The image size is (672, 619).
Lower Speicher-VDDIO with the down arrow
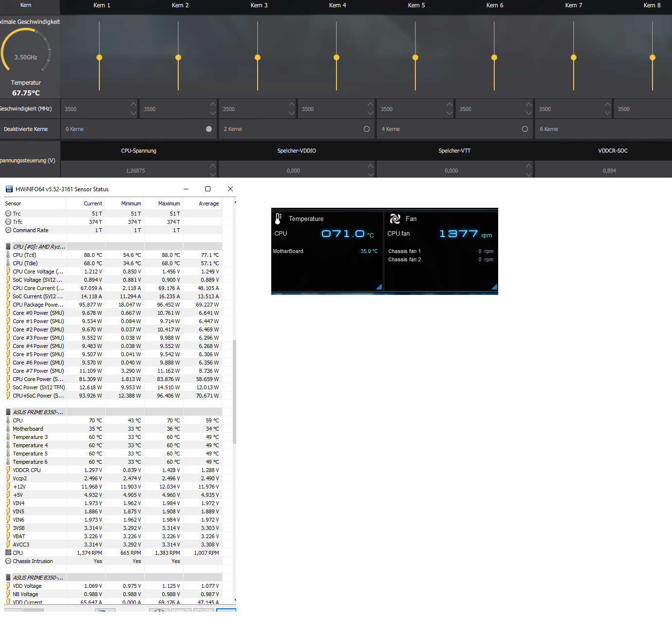pyautogui.click(x=371, y=175)
